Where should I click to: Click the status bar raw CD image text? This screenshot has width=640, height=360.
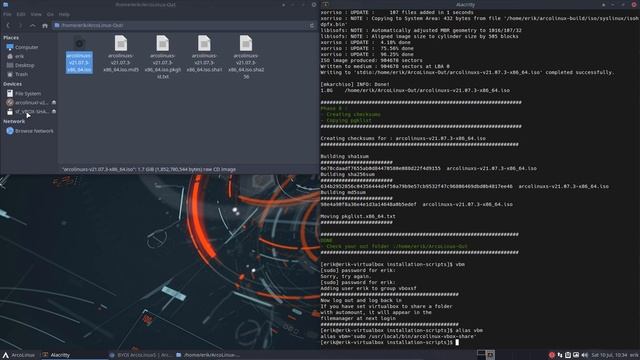pyautogui.click(x=149, y=169)
